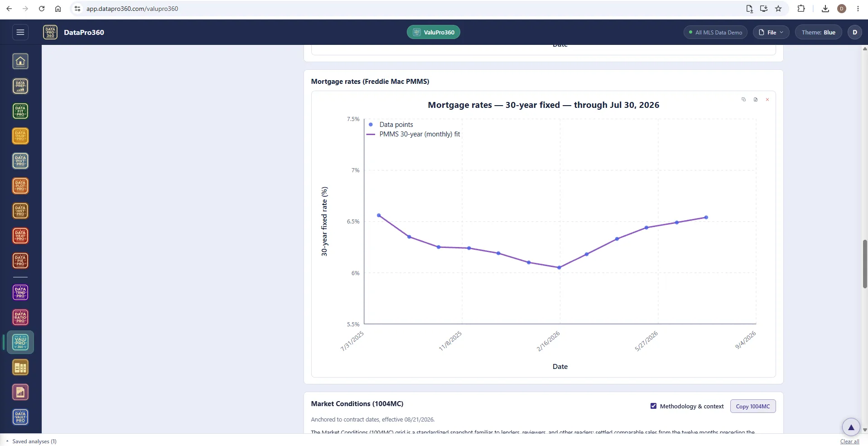This screenshot has width=868, height=446.
Task: Copy the mortgage rates chart image
Action: coord(743,99)
